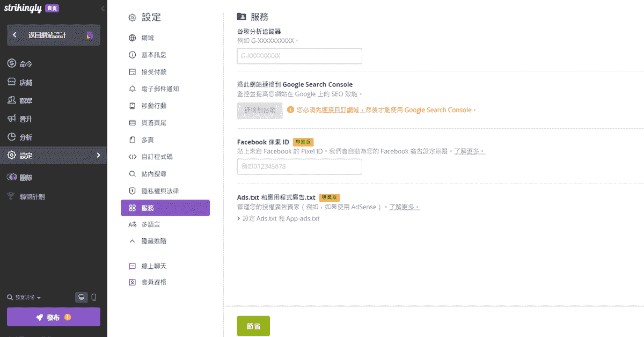Click the 自訂程式碼 code icon
Viewport: 644px width, 337px height.
(x=133, y=157)
